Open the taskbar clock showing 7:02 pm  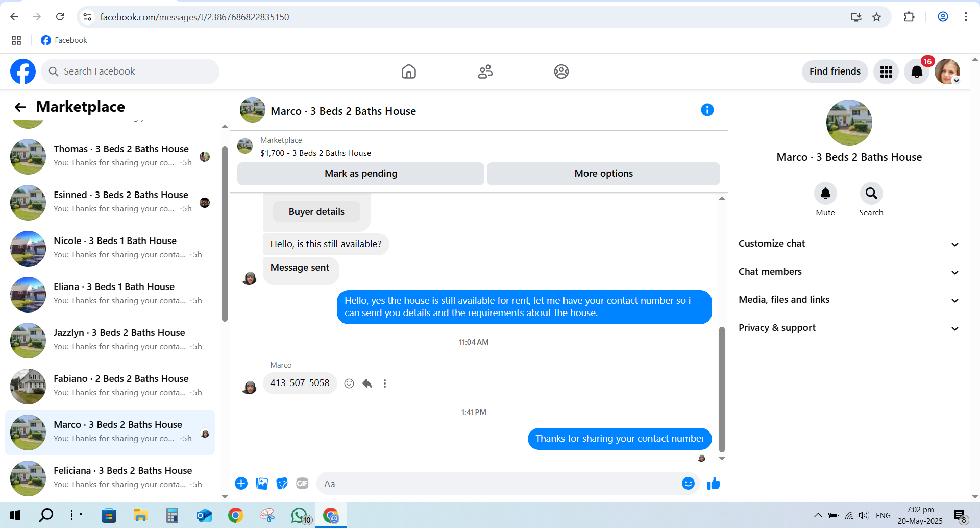pos(920,515)
